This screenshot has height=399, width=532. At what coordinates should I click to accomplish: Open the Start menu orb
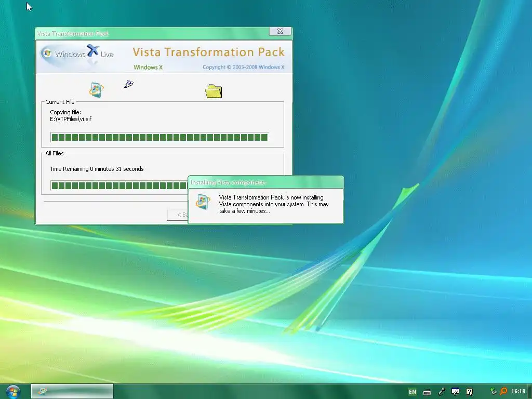[13, 392]
